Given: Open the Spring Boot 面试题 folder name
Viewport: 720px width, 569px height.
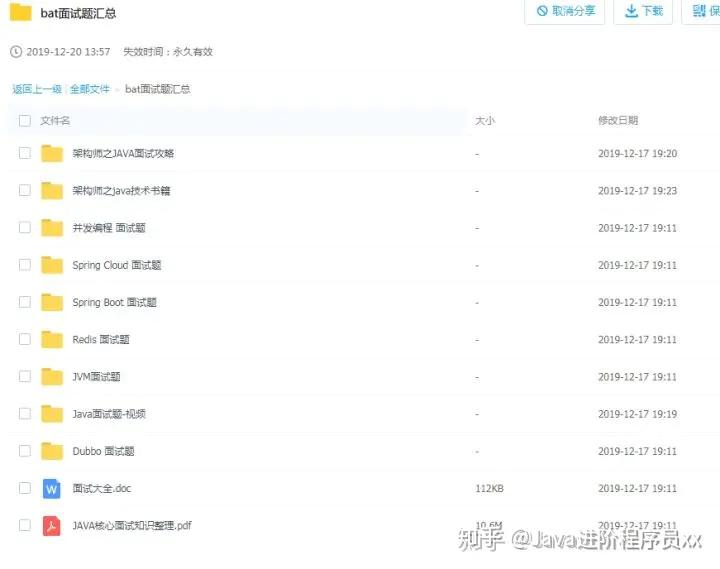Looking at the screenshot, I should [x=114, y=302].
